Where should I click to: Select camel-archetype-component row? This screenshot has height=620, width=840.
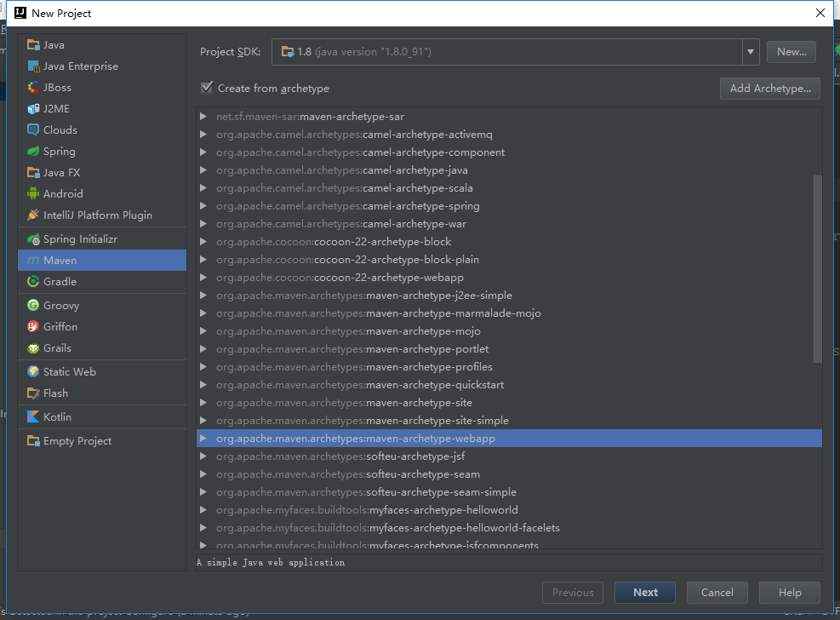509,152
